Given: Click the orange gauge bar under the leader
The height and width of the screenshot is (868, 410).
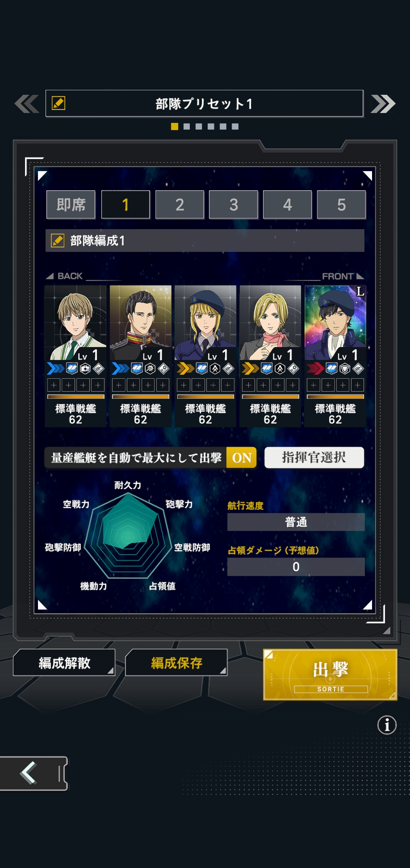Looking at the screenshot, I should [x=335, y=397].
